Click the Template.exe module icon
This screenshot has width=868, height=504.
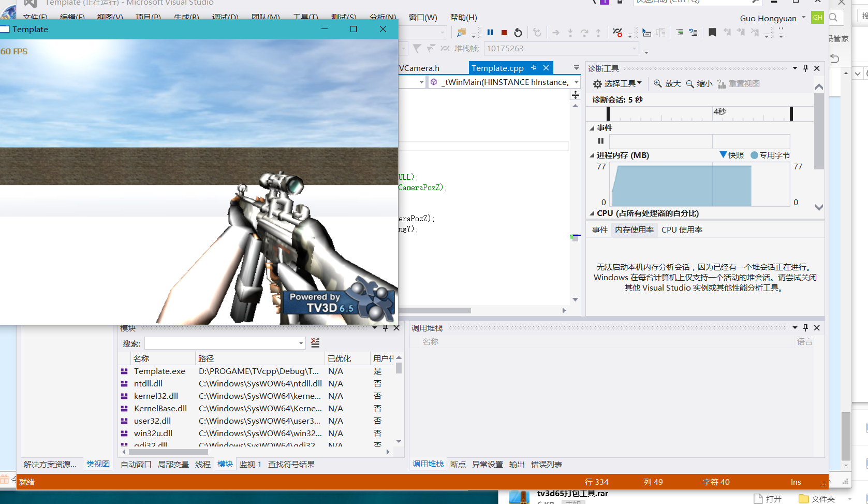click(124, 371)
